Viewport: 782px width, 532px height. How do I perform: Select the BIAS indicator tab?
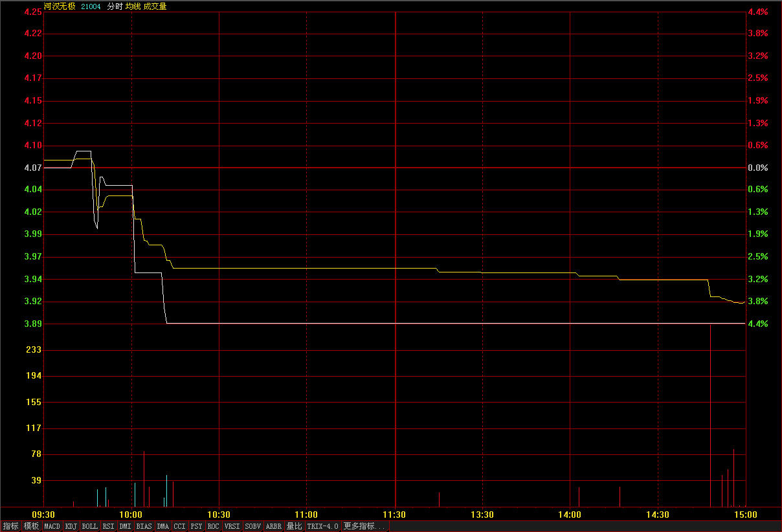[x=144, y=526]
